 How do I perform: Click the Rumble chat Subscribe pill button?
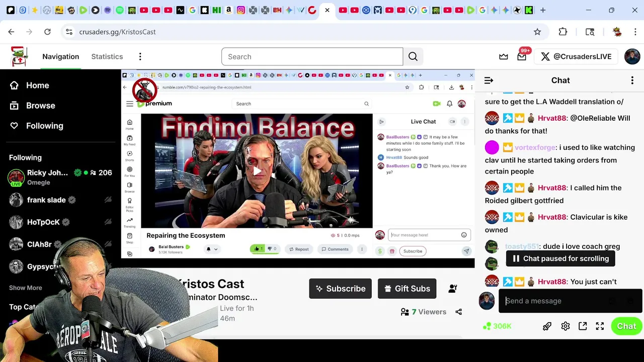pyautogui.click(x=413, y=251)
